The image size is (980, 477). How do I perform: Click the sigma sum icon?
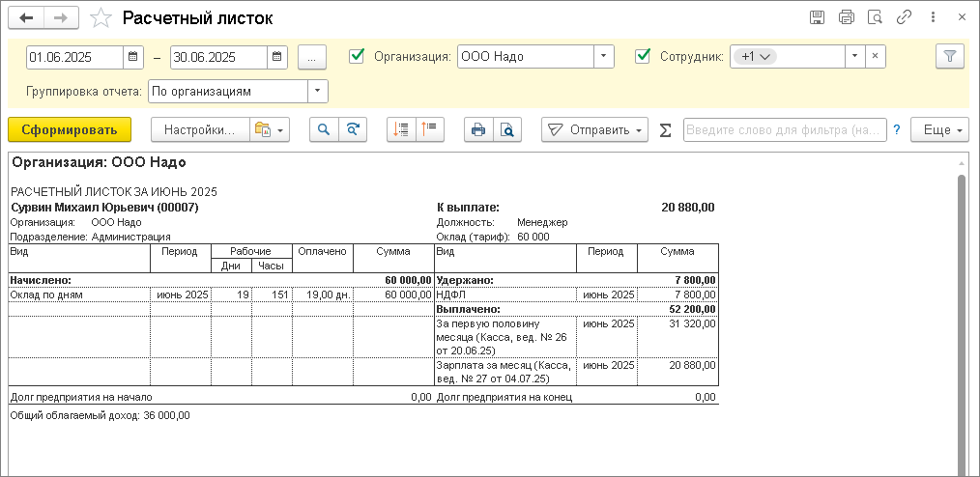(x=666, y=129)
